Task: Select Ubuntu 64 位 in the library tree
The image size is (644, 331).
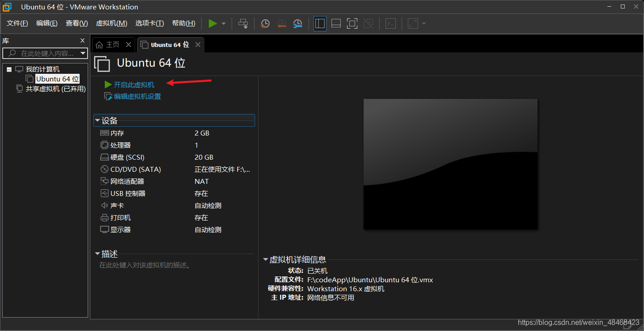Action: [58, 79]
